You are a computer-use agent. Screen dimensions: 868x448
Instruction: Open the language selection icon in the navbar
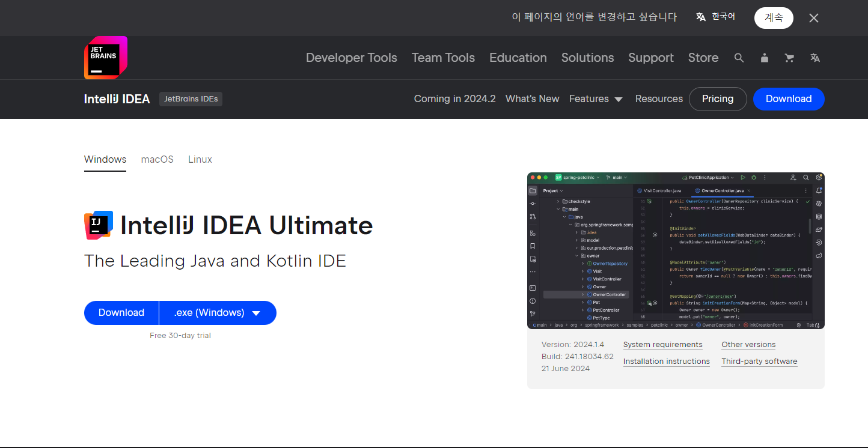(x=815, y=58)
